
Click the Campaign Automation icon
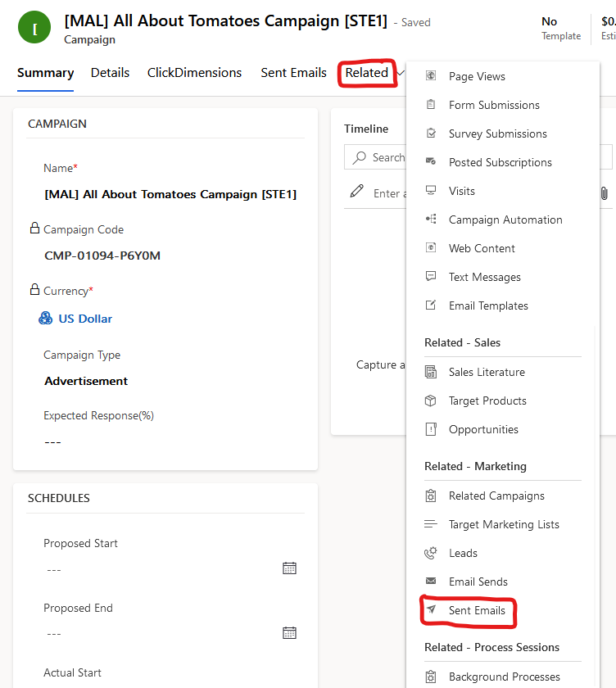point(431,219)
